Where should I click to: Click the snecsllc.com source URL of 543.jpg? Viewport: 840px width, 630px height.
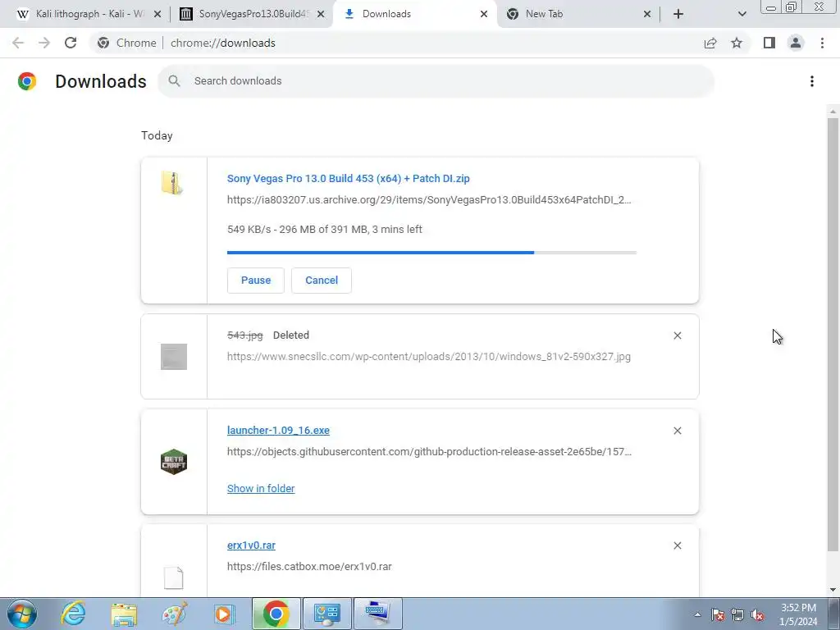[428, 356]
